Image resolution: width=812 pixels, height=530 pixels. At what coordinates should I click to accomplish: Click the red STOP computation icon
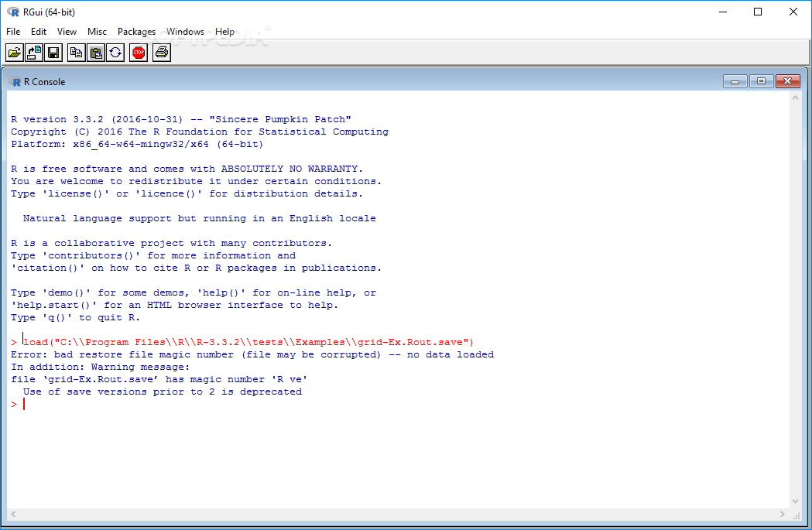tap(139, 53)
